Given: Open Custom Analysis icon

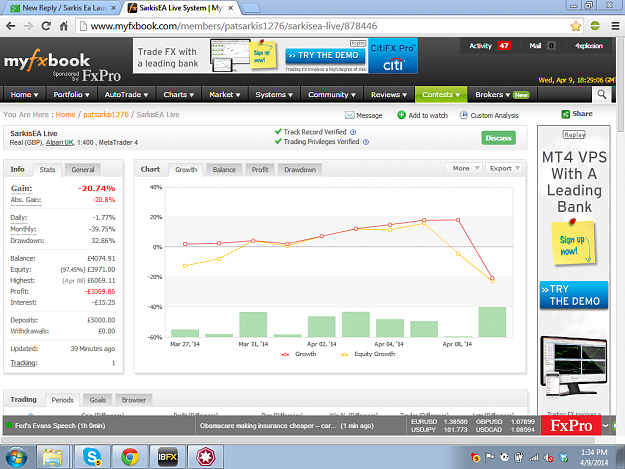Looking at the screenshot, I should [x=463, y=115].
